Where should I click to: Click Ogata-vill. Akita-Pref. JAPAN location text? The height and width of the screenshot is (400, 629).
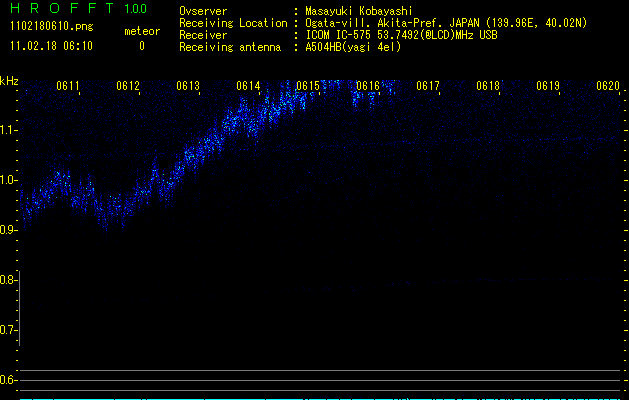click(446, 23)
